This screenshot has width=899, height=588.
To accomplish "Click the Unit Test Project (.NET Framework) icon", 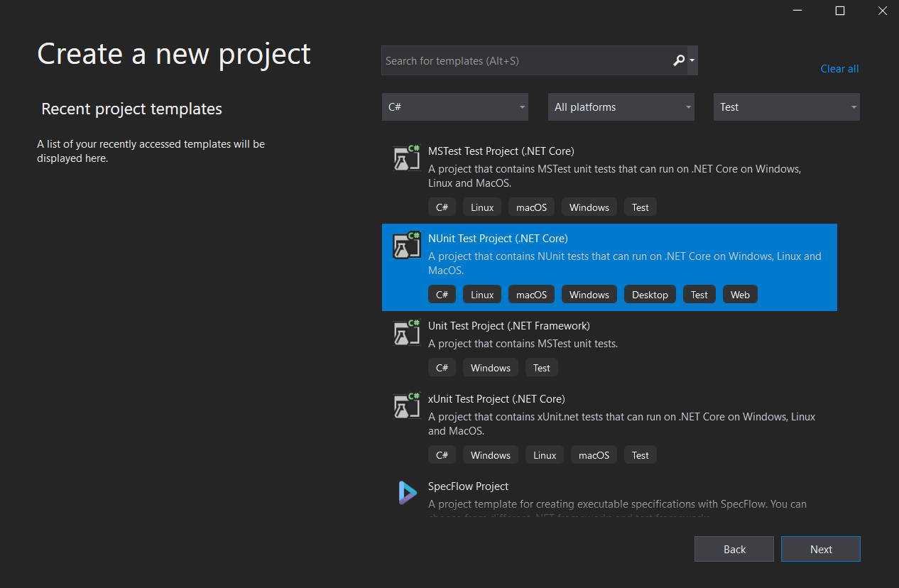I will (x=406, y=332).
